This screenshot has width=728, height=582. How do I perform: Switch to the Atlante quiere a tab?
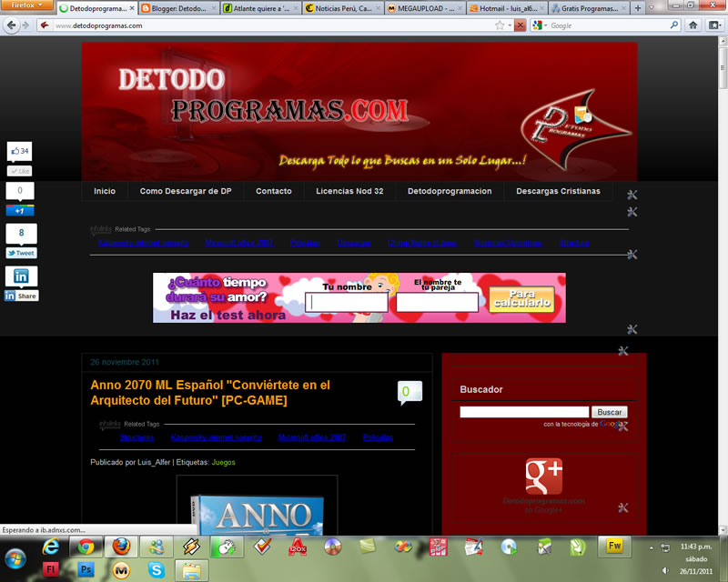[260, 8]
